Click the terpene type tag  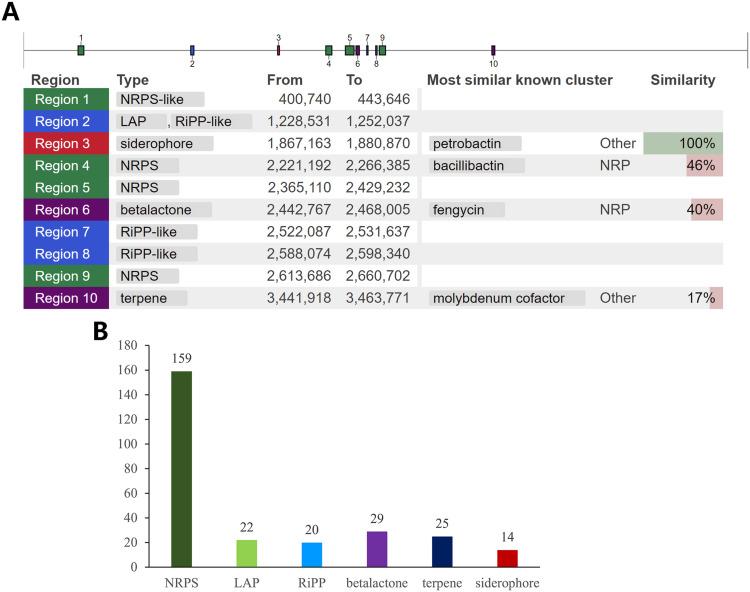coord(151,298)
